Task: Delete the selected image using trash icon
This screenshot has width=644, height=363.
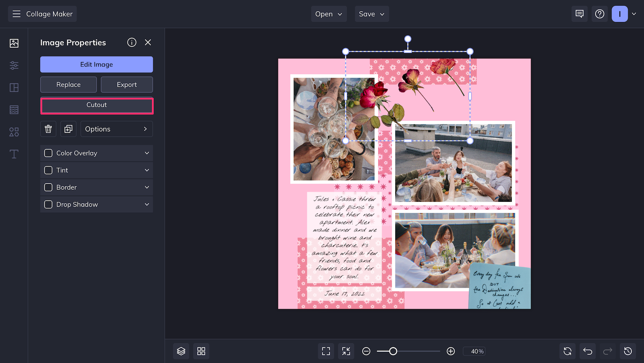Action: pyautogui.click(x=48, y=129)
